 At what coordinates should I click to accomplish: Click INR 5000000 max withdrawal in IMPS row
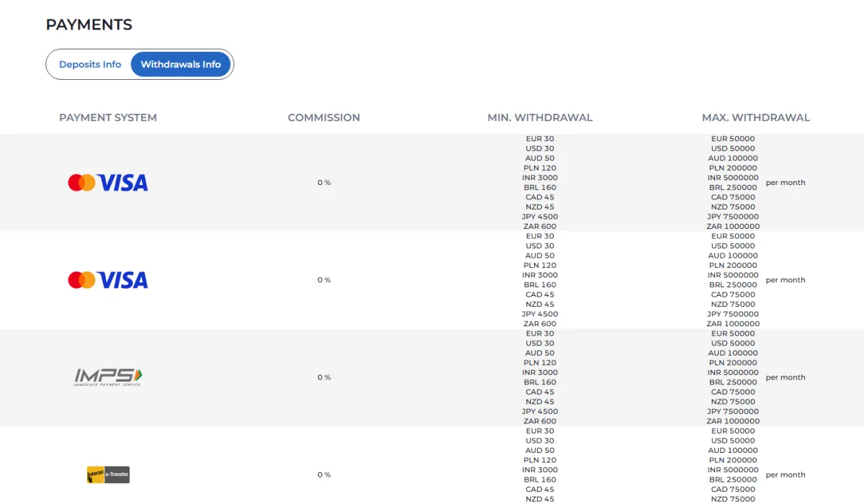pos(733,372)
